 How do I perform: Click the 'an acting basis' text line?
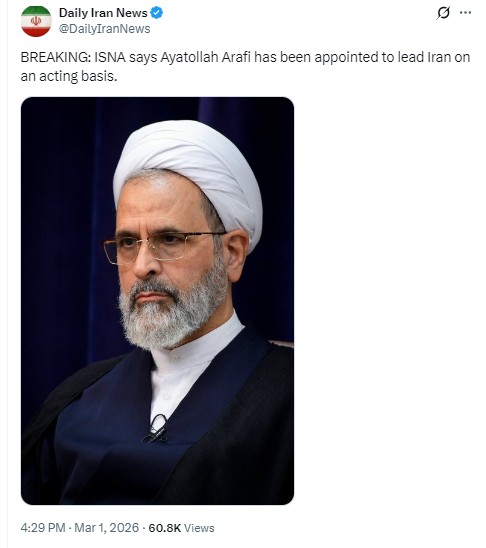coord(69,76)
